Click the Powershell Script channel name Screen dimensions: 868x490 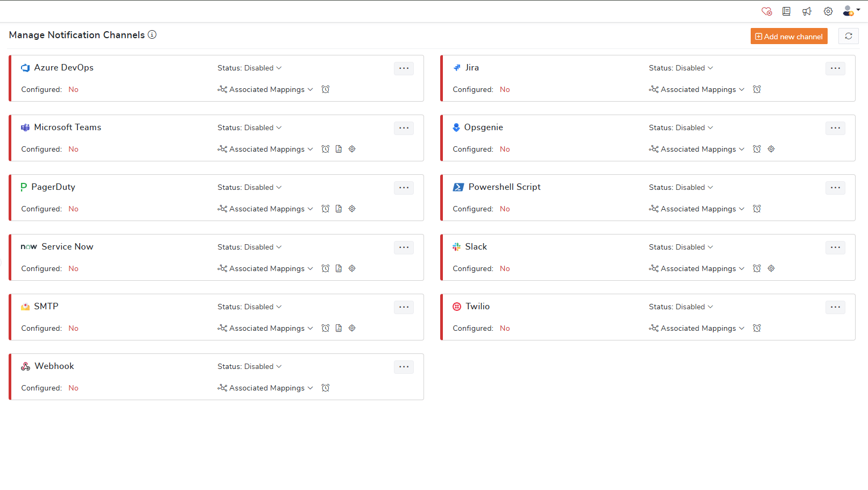(504, 187)
